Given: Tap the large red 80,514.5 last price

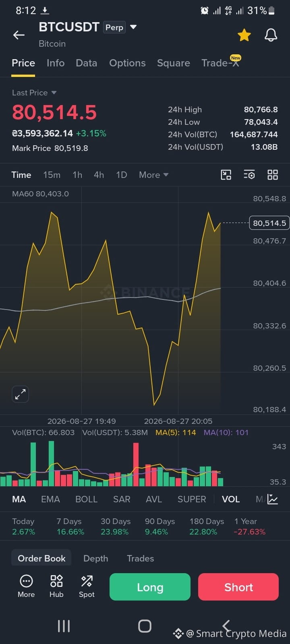Looking at the screenshot, I should 54,112.
